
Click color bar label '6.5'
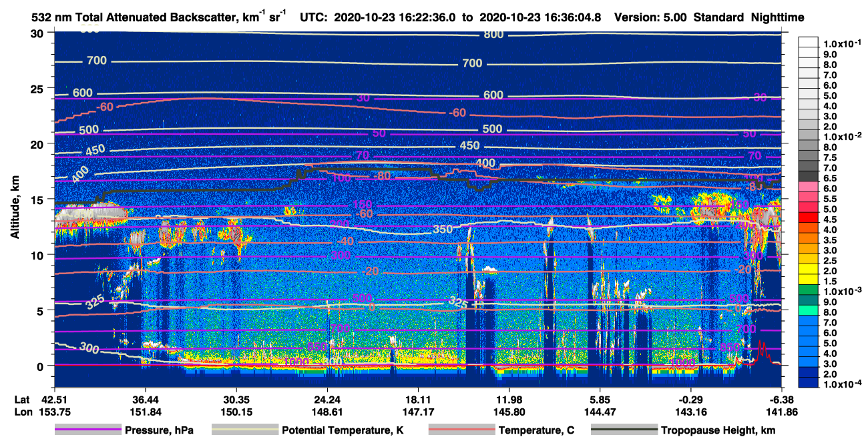[830, 177]
